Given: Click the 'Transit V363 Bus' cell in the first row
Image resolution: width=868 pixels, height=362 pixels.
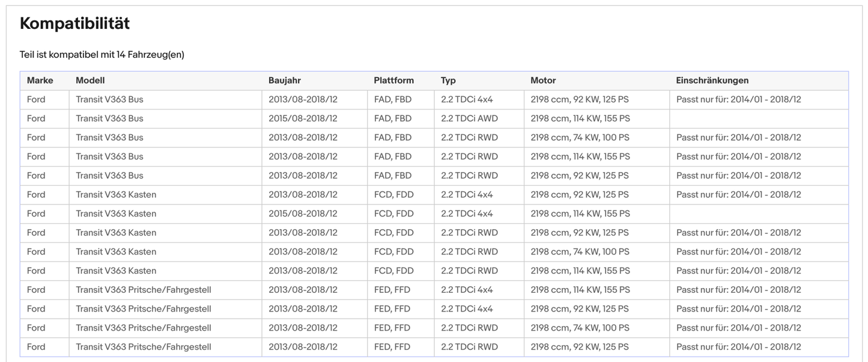Looking at the screenshot, I should 109,99.
